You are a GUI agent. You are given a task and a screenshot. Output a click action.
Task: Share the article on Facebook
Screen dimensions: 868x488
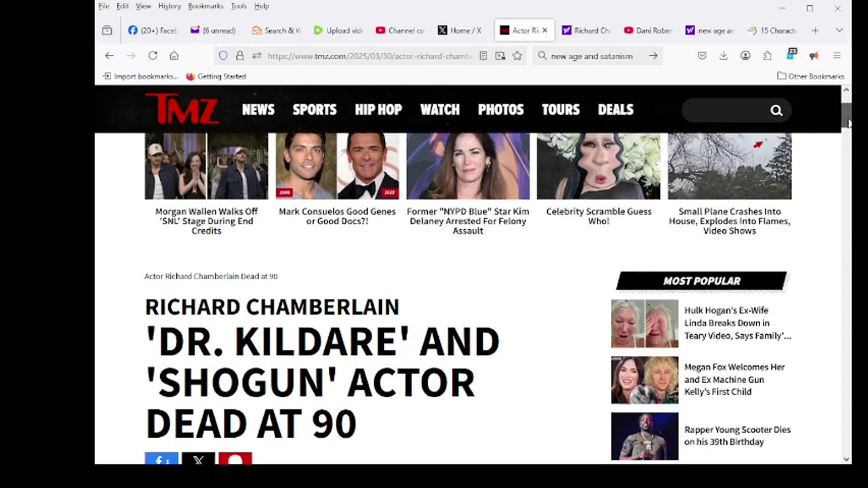coord(161,459)
